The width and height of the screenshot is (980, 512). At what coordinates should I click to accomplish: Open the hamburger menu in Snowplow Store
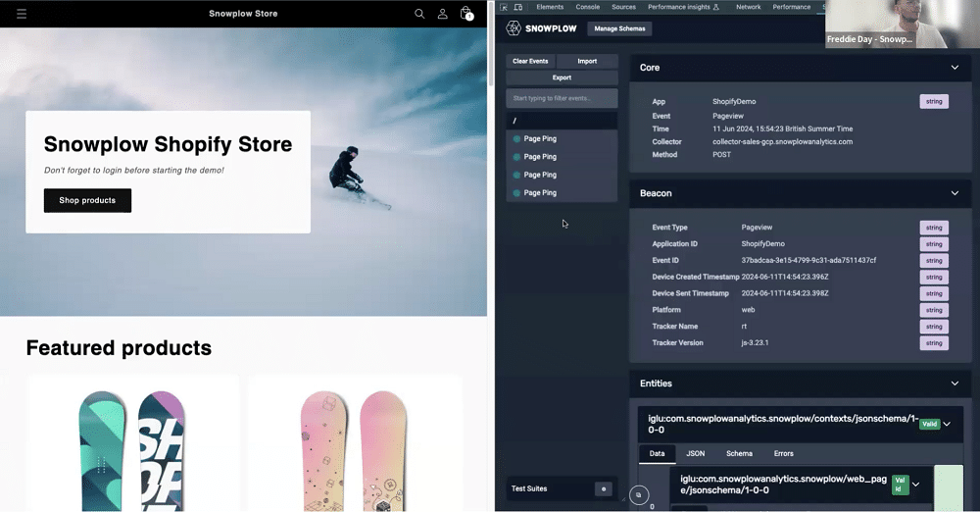point(22,14)
